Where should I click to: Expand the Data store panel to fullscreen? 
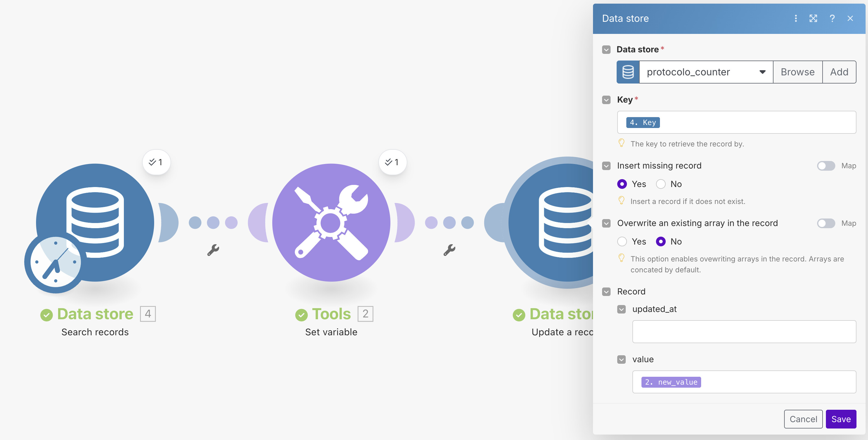click(x=813, y=18)
